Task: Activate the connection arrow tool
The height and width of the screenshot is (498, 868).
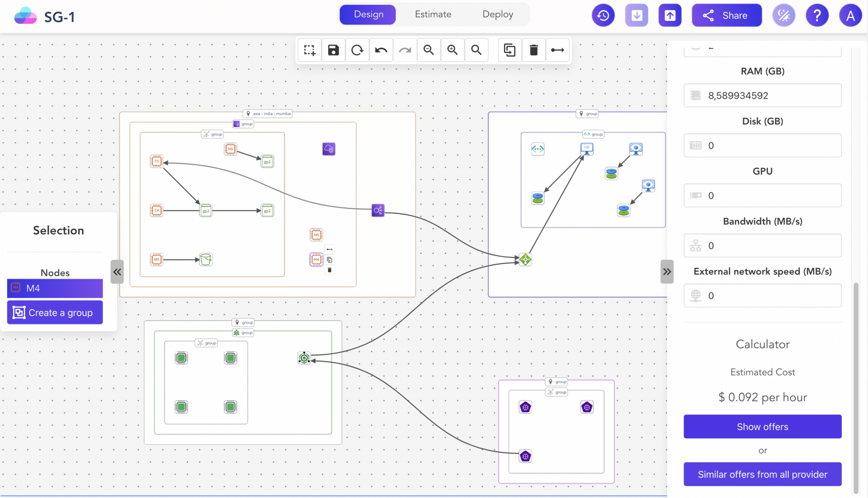Action: coord(557,50)
